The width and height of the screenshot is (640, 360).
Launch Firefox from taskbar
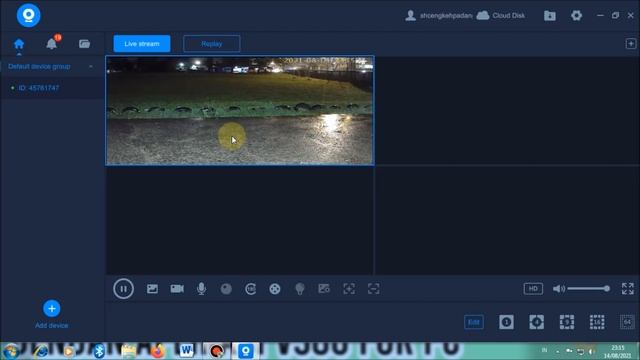[x=157, y=351]
